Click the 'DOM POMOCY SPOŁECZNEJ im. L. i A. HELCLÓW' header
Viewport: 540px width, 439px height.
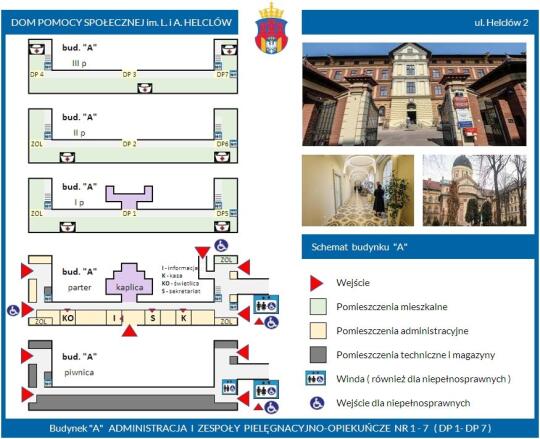[x=121, y=23]
